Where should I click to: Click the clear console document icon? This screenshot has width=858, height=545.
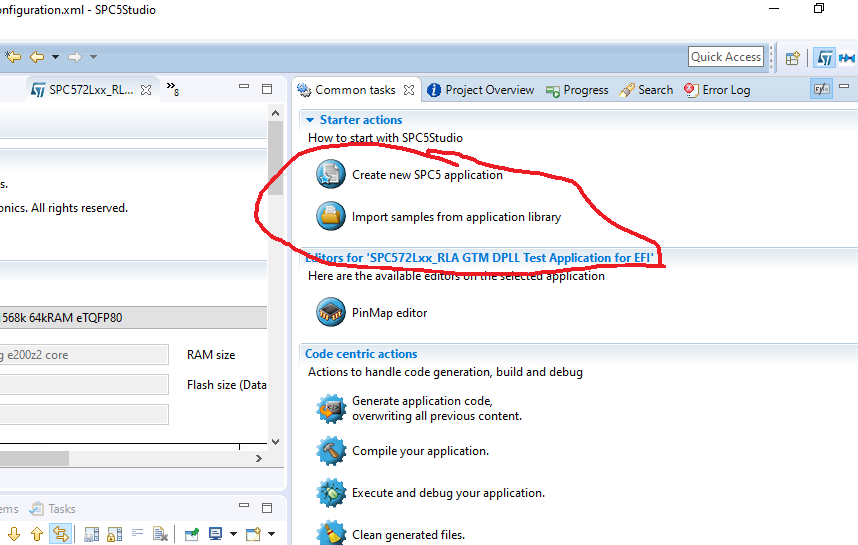pos(160,534)
